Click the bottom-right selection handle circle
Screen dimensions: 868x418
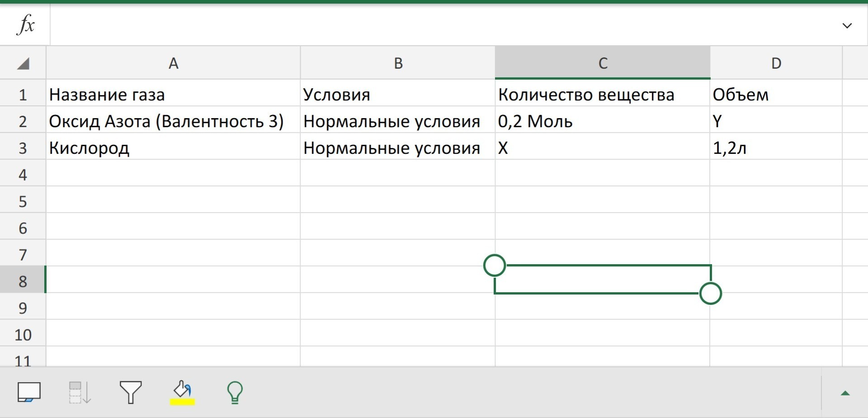[710, 294]
